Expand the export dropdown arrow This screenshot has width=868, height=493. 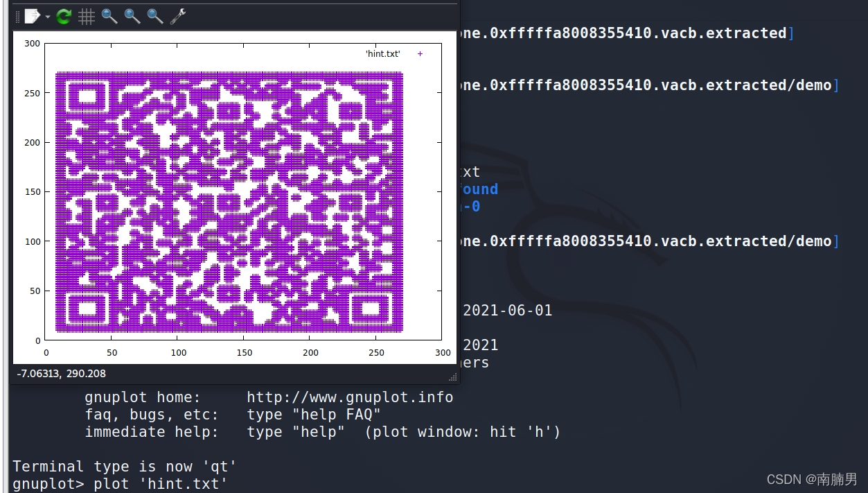[48, 17]
